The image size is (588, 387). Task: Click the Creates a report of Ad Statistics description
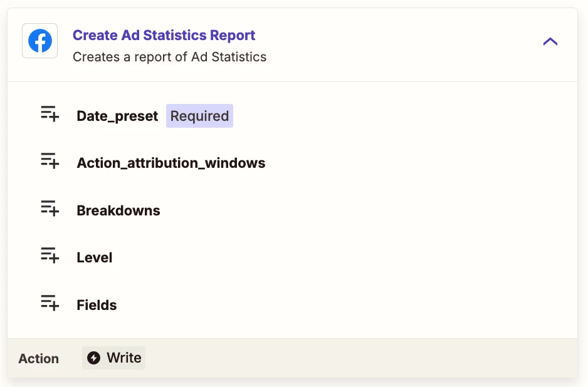[x=169, y=57]
